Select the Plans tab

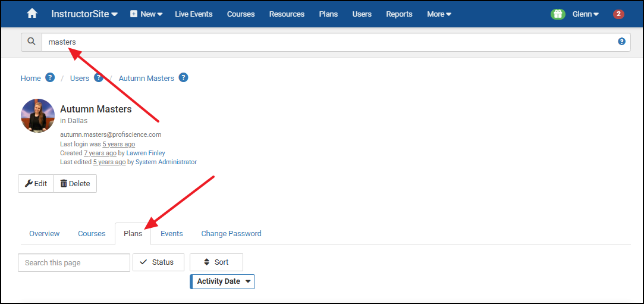point(133,233)
